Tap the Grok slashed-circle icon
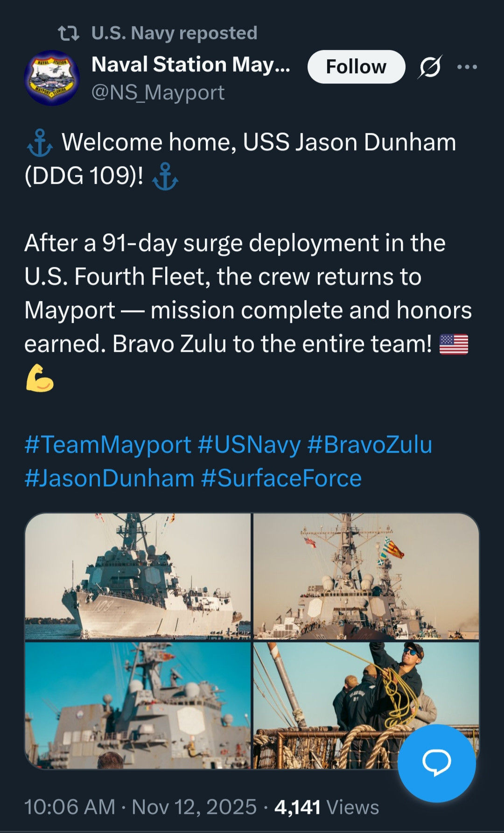Image resolution: width=504 pixels, height=833 pixels. [x=430, y=67]
